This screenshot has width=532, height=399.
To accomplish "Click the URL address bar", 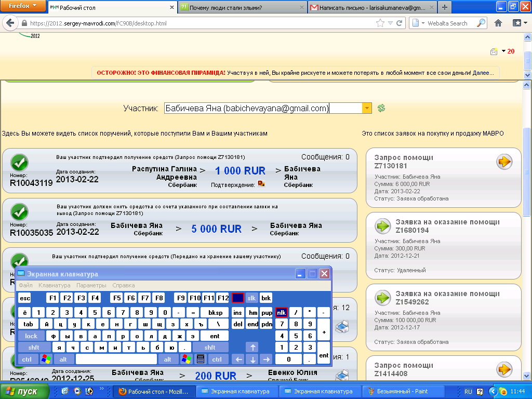I will click(x=200, y=23).
